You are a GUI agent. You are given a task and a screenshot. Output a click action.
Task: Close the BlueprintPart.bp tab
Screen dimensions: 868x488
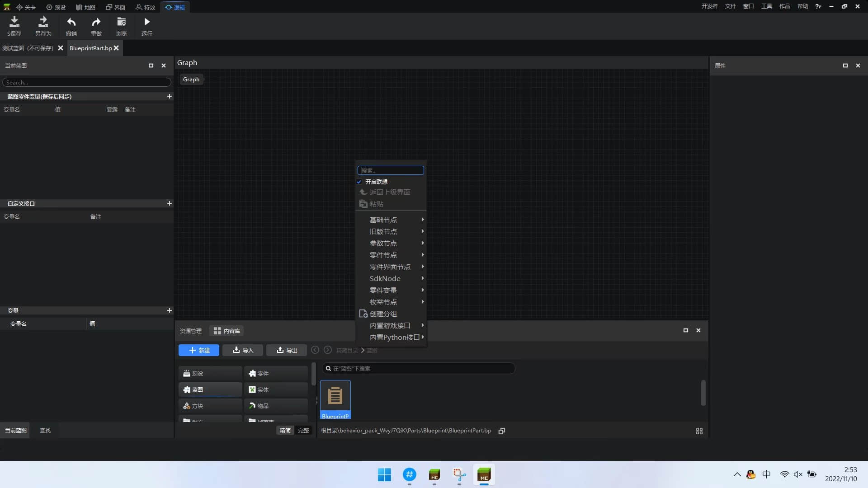[x=116, y=48]
